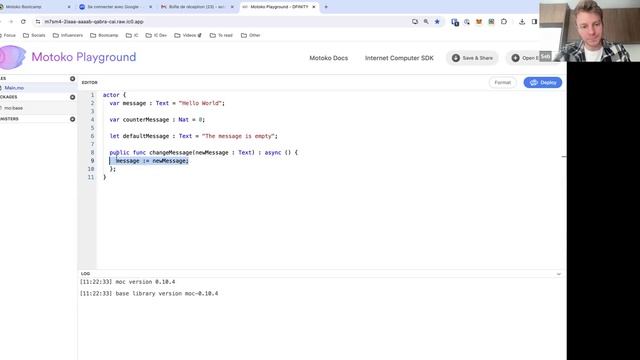Click the screen cast icon in address bar
Viewport: 640px width, 360px height.
tap(415, 22)
